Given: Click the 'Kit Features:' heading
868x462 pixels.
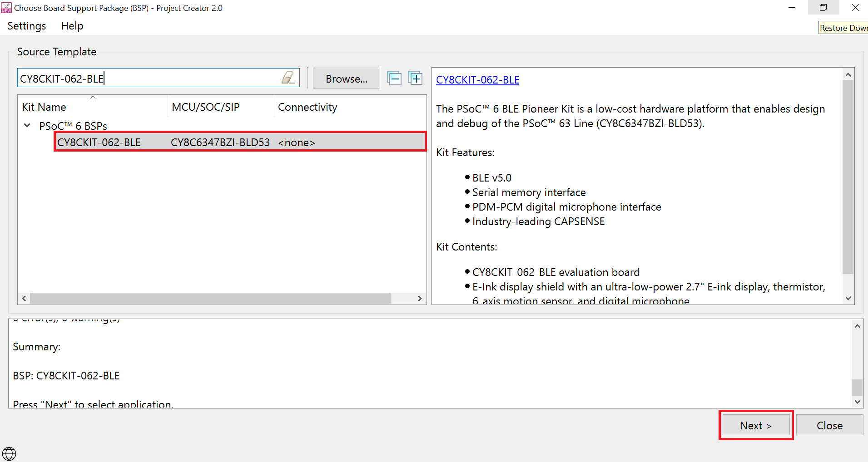Looking at the screenshot, I should click(466, 152).
